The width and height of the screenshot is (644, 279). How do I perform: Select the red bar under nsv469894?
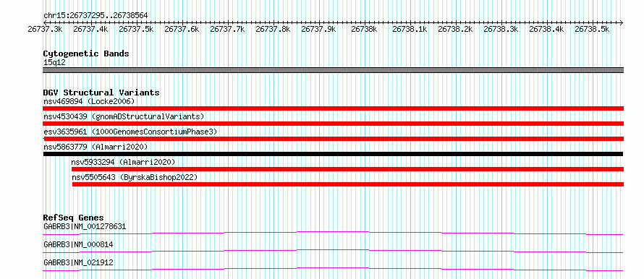(x=334, y=108)
